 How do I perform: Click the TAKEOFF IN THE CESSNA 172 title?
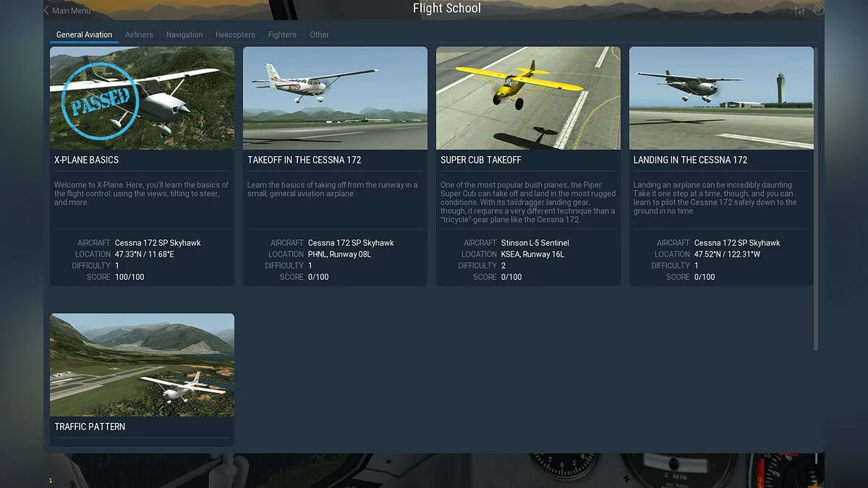click(x=304, y=160)
